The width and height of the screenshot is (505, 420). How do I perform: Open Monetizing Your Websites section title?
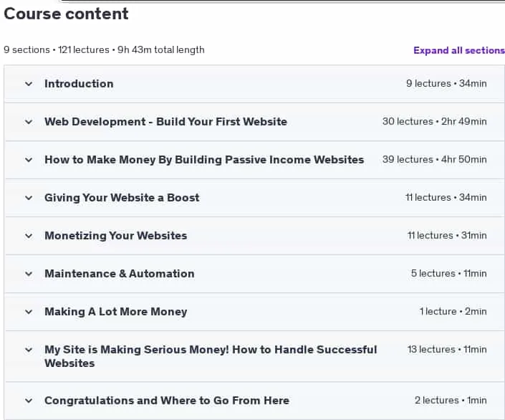(x=116, y=236)
